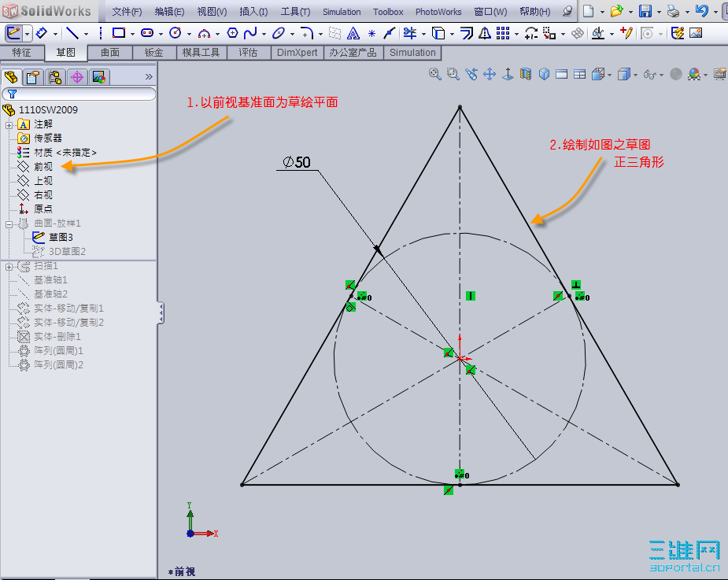Image resolution: width=728 pixels, height=580 pixels.
Task: Open the PropertyManager panel tab
Action: tap(32, 76)
